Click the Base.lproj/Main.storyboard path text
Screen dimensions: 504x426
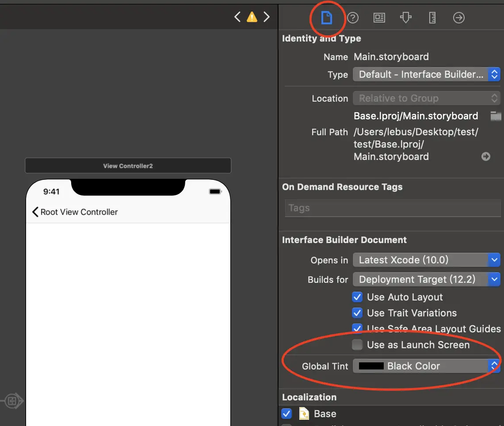click(416, 116)
